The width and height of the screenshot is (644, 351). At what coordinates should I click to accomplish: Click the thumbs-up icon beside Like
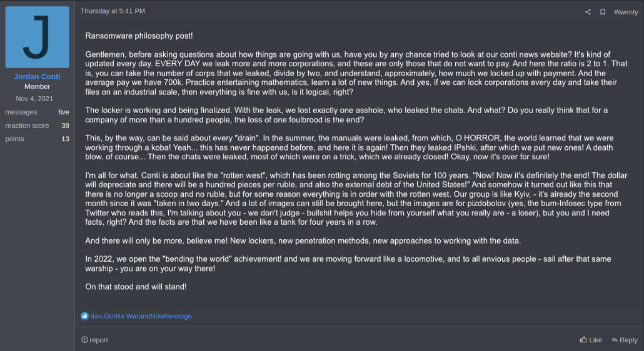point(583,339)
